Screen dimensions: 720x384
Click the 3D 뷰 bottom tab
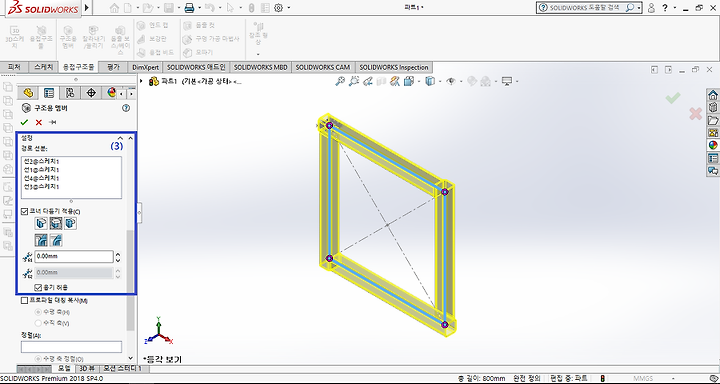coord(87,369)
